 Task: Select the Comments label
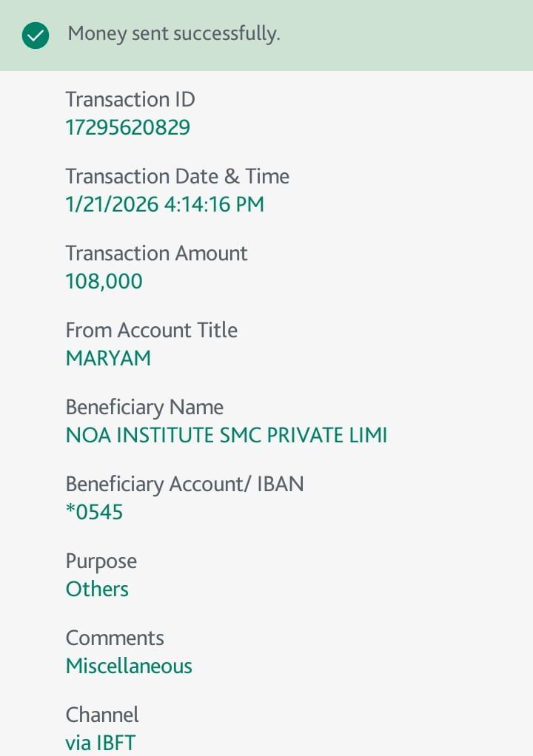[x=115, y=638]
